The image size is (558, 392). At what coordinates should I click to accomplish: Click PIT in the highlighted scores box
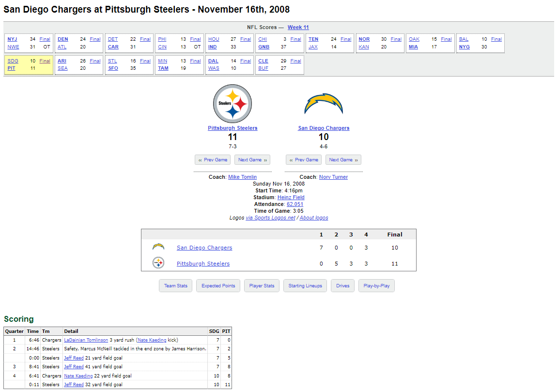12,68
